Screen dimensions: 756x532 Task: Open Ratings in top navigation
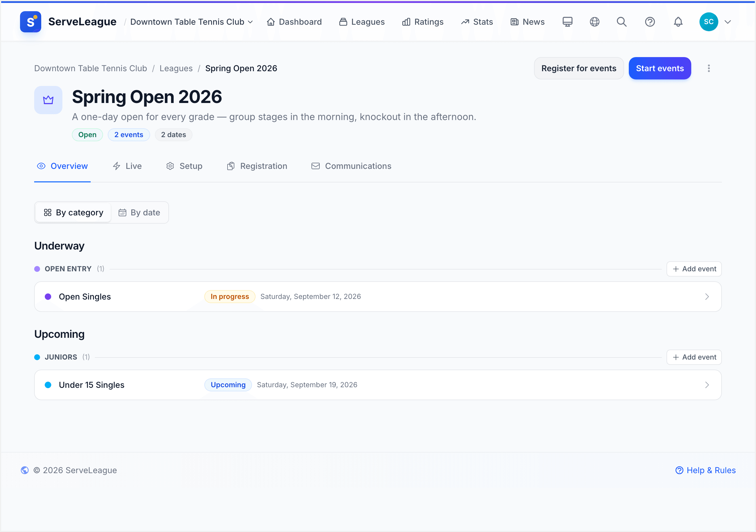point(423,22)
